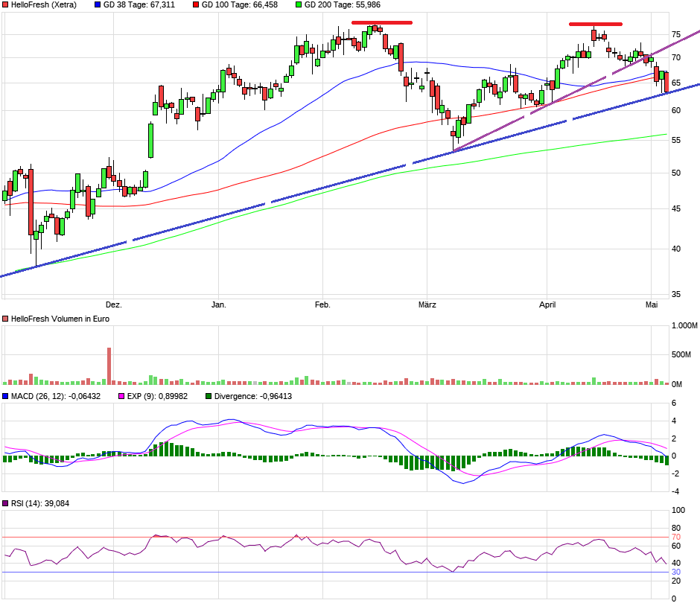700x606 pixels.
Task: Click the price axis value 55
Action: [676, 141]
